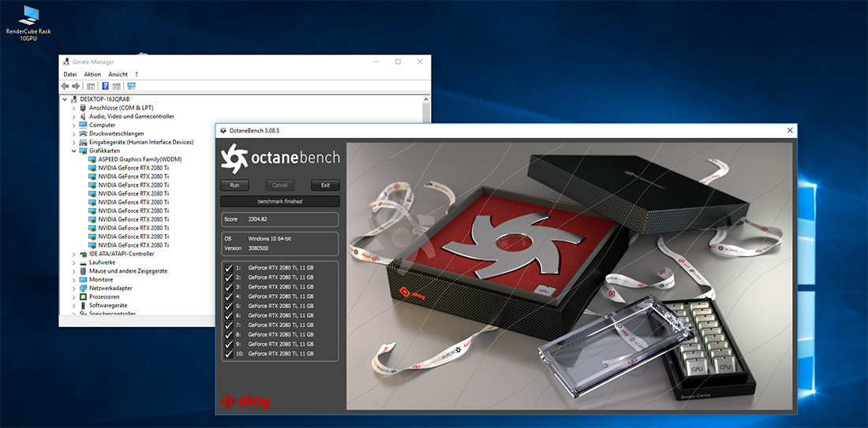Disable GPU 6 checkbox in OctaneBench
The height and width of the screenshot is (428, 868).
(229, 316)
